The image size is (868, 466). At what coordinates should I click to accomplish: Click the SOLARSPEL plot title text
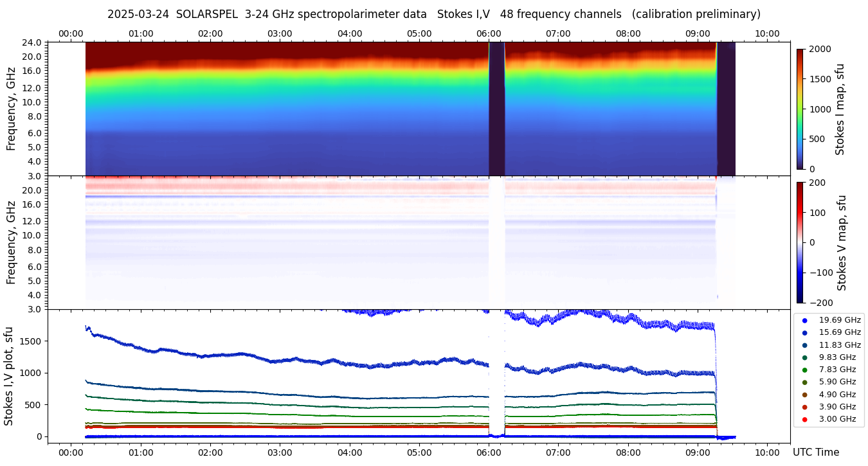434,14
